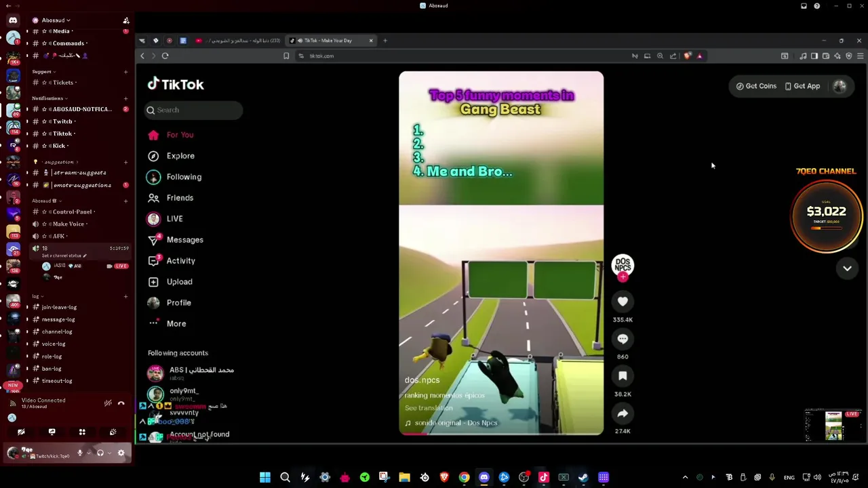The width and height of the screenshot is (868, 488).
Task: Open the sonido original sound link
Action: point(452,423)
